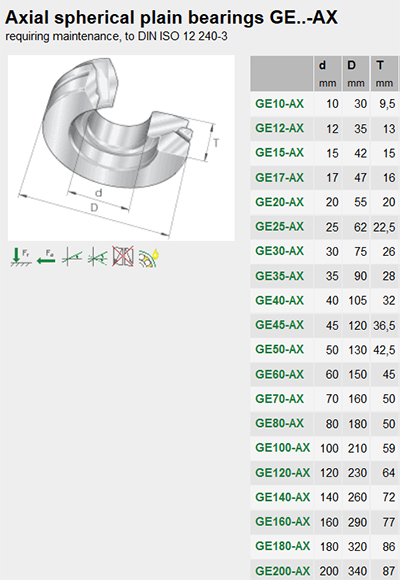Select the GE40-AX bearing entry

coord(279,300)
